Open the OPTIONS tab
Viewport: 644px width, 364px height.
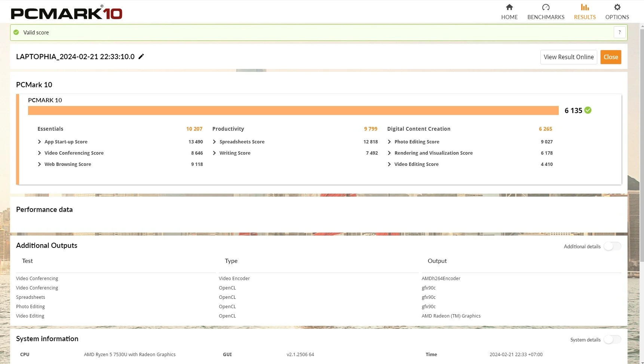[x=617, y=12]
